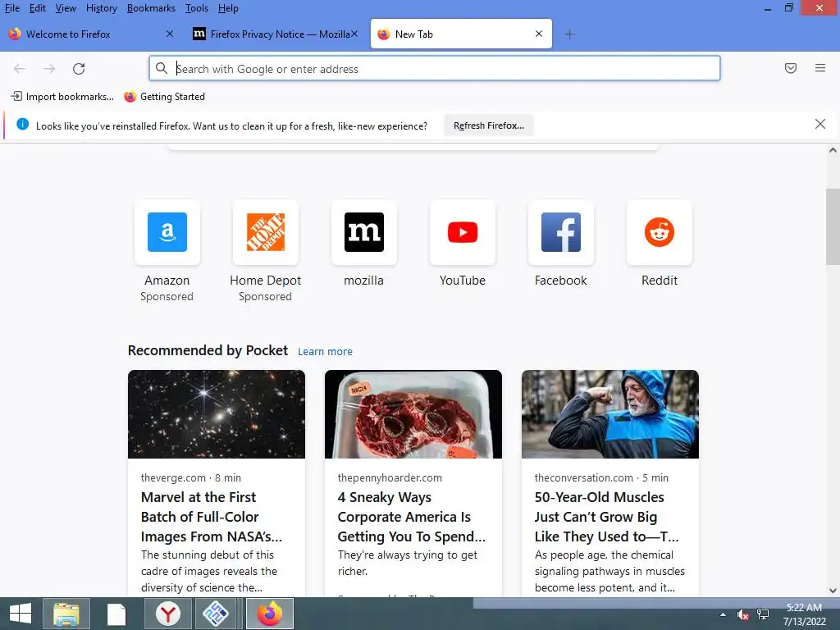Open the Facebook shortcut tile

pyautogui.click(x=561, y=232)
